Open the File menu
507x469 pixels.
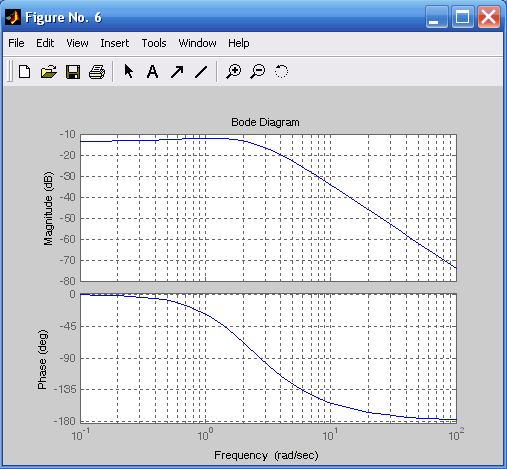16,43
